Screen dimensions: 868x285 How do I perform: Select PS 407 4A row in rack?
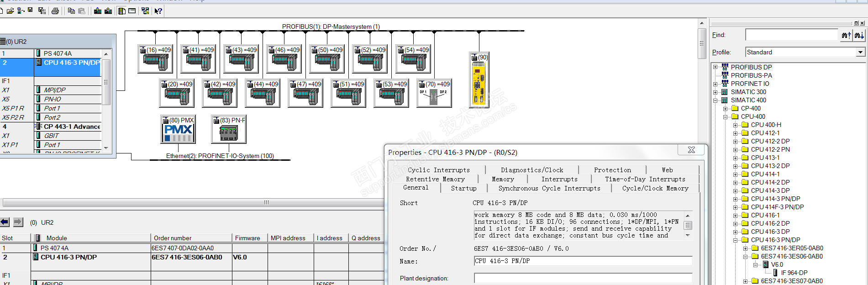tap(51, 53)
